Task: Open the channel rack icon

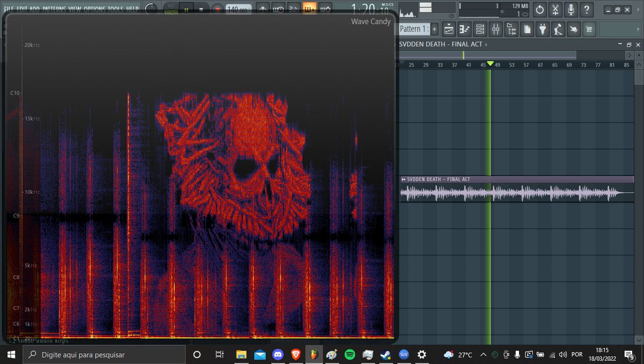Action: (480, 30)
